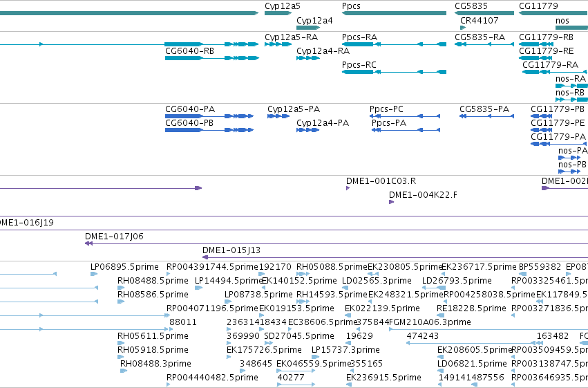Click the RH08488.3prime EST label
Viewport: 588px width, 388px height.
click(x=155, y=364)
